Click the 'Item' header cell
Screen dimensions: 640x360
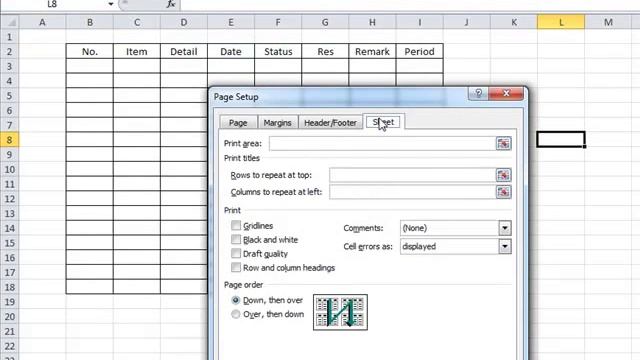[x=137, y=51]
